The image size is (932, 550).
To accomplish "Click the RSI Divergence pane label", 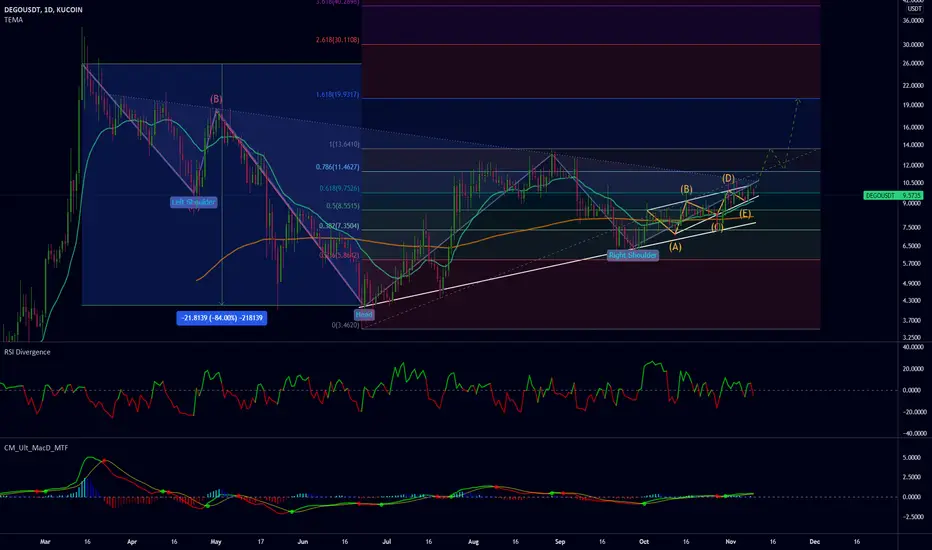I will [x=27, y=352].
